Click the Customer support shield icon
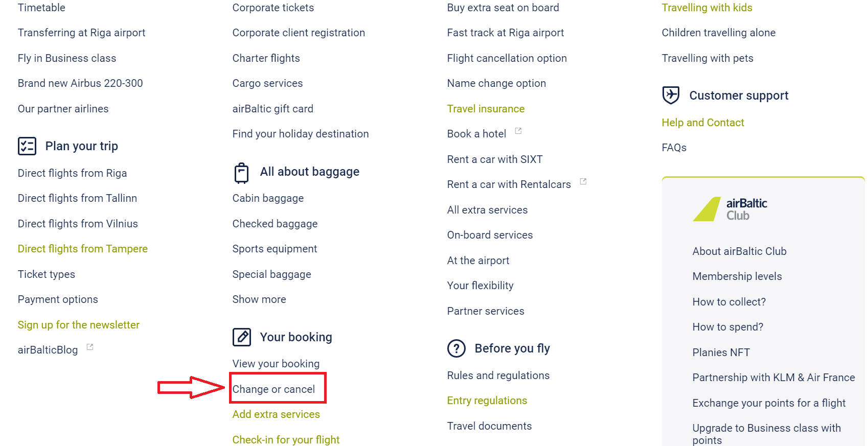Viewport: 868px width, 446px height. tap(671, 95)
